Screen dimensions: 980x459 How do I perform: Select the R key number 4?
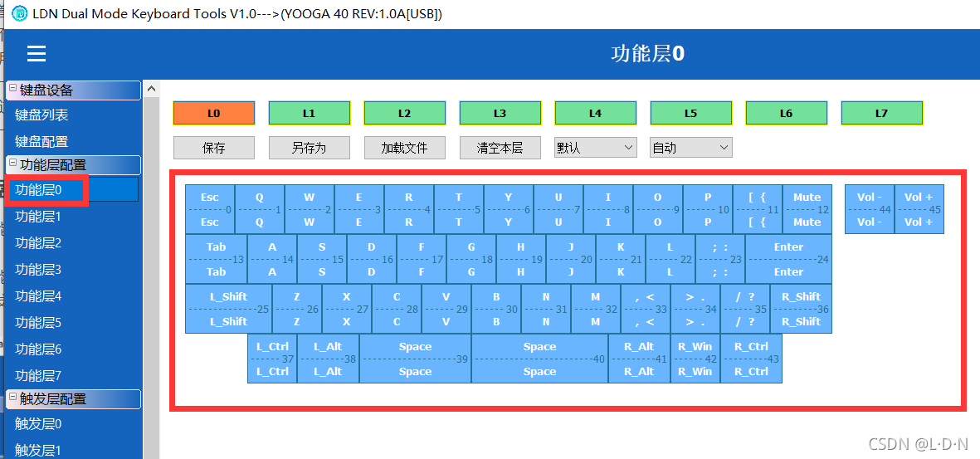pyautogui.click(x=409, y=209)
